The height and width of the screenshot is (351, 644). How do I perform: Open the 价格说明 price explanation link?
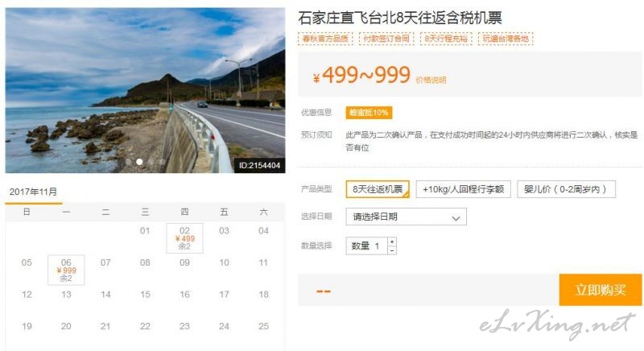(431, 80)
